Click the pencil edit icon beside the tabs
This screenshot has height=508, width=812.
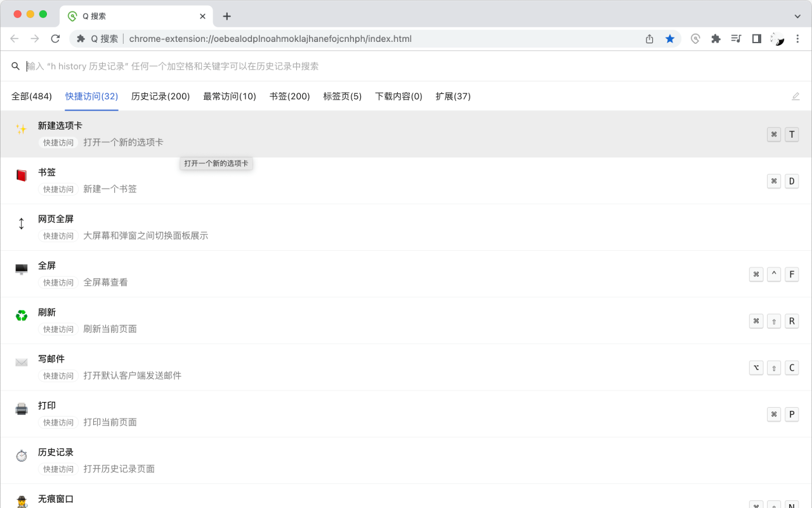[796, 97]
